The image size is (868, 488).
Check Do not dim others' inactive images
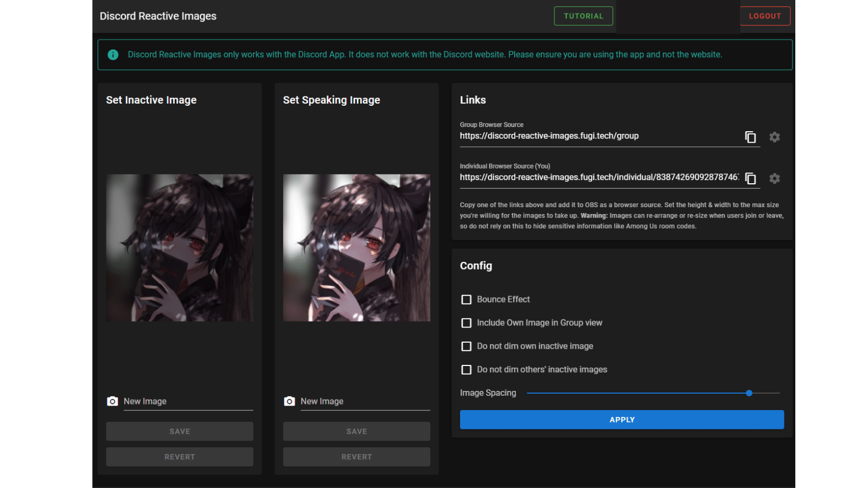coord(467,369)
